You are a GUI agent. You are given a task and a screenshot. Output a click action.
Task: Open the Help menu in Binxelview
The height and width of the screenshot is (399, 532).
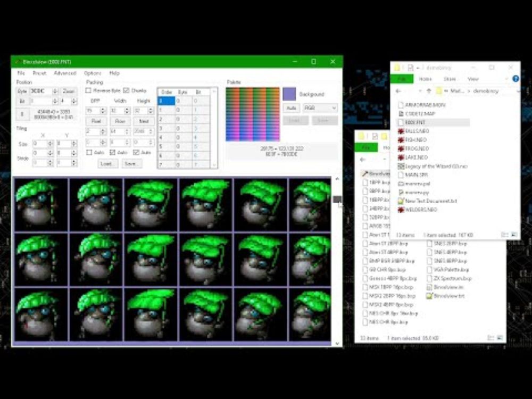pos(114,73)
